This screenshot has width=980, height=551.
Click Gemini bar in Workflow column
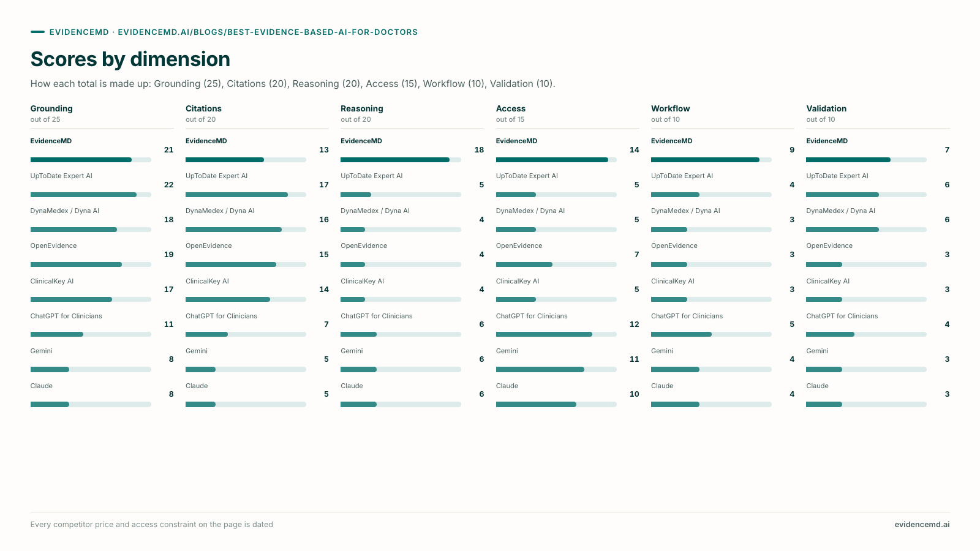pos(711,369)
